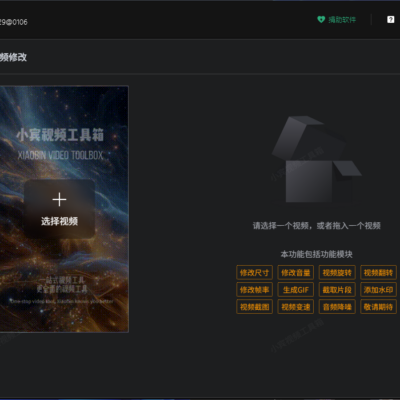The image size is (400, 400).
Task: Open the 捐助软件 donate link
Action: click(x=342, y=20)
